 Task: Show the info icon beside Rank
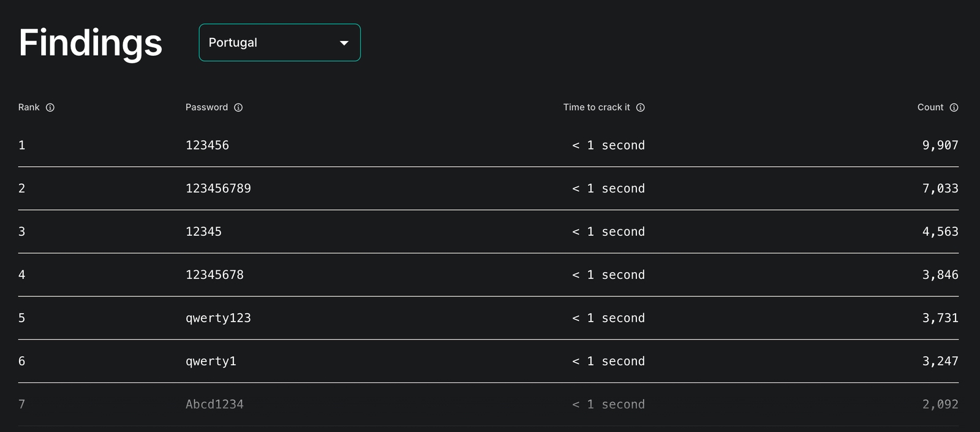tap(50, 107)
